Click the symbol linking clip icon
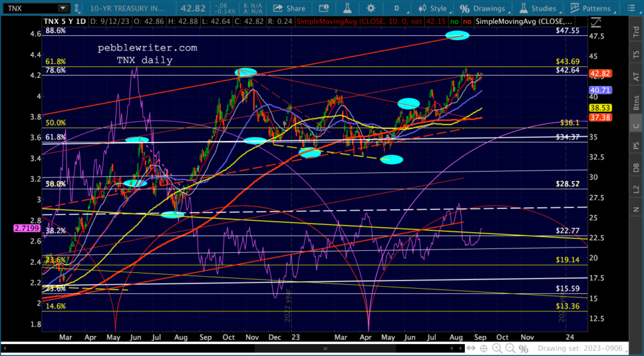 [77, 8]
